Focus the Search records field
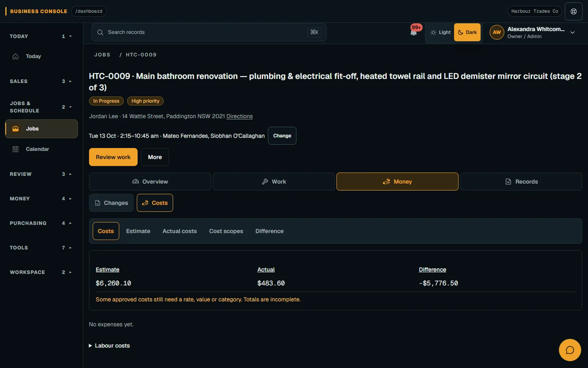The image size is (588, 368). [x=209, y=32]
